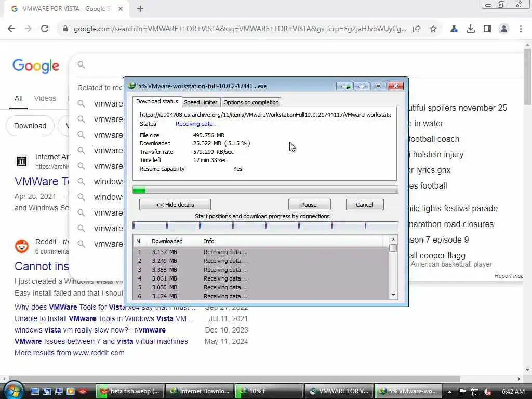This screenshot has height=399, width=532.
Task: Click the Switch between windows quick launch icon
Action: point(46,391)
